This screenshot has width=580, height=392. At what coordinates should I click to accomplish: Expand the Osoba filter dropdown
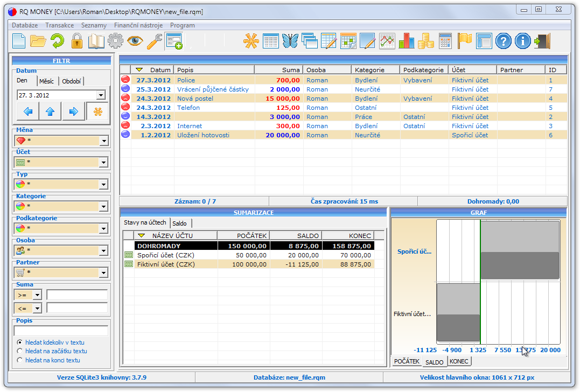(104, 251)
